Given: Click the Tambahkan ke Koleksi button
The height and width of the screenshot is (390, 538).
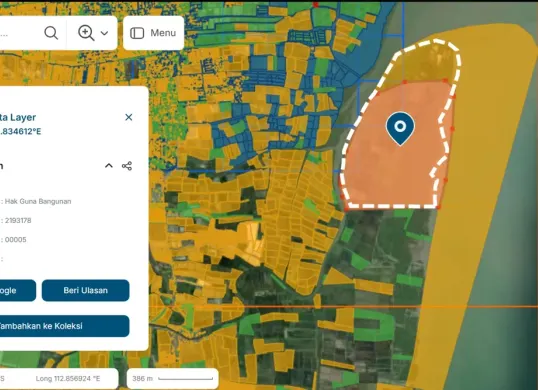Looking at the screenshot, I should (x=64, y=326).
